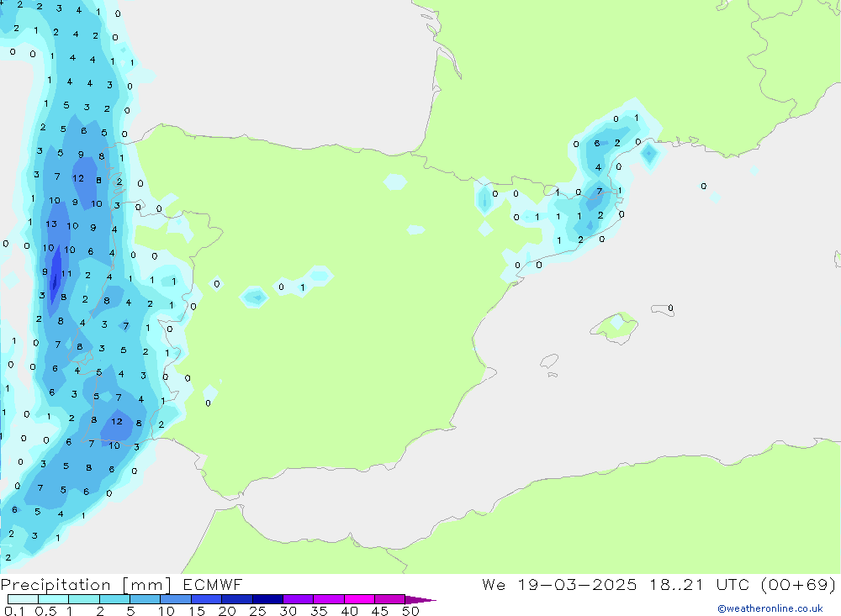The image size is (841, 616).
Task: Click the "ECMWF" model label
Action: [213, 584]
